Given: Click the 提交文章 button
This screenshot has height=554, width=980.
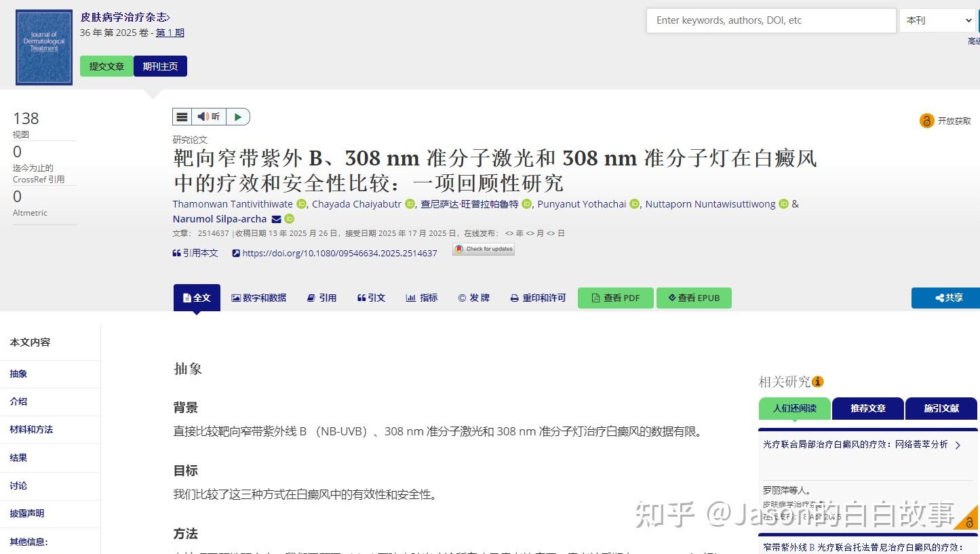Looking at the screenshot, I should (x=106, y=66).
